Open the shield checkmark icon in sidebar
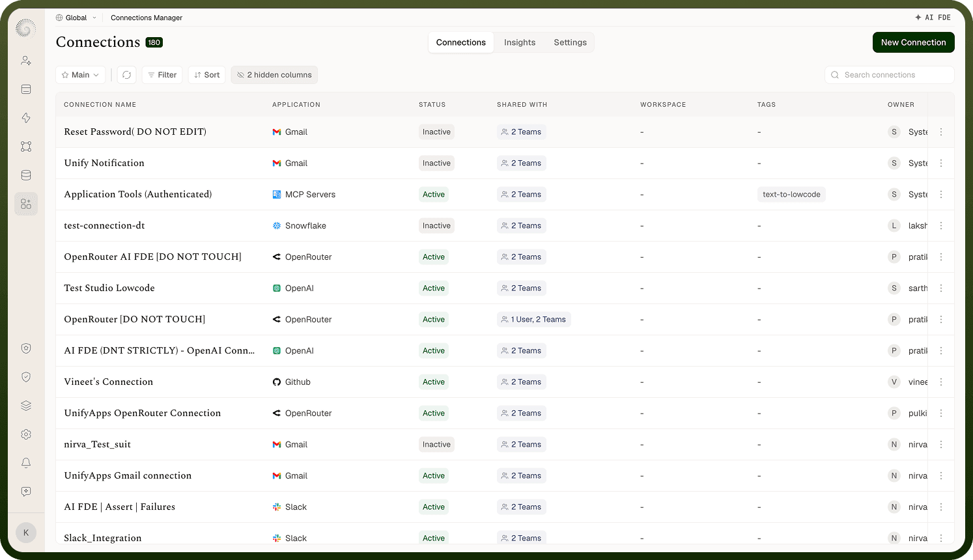The image size is (973, 560). click(x=26, y=377)
